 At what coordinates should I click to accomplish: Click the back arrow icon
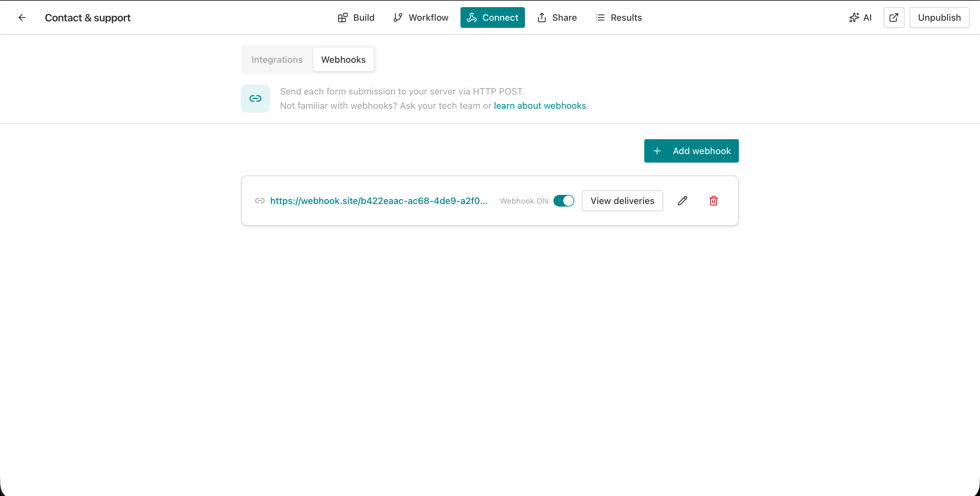22,17
